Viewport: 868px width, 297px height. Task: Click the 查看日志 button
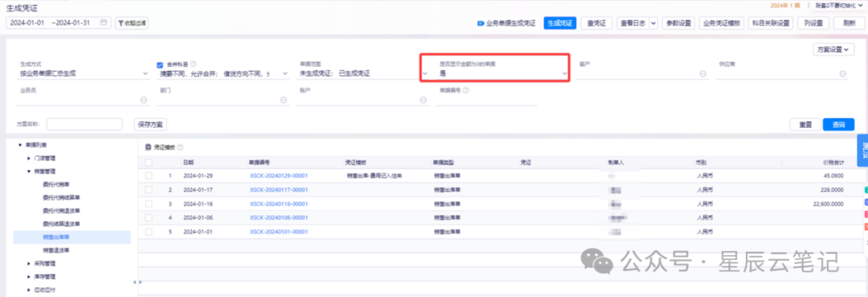633,23
